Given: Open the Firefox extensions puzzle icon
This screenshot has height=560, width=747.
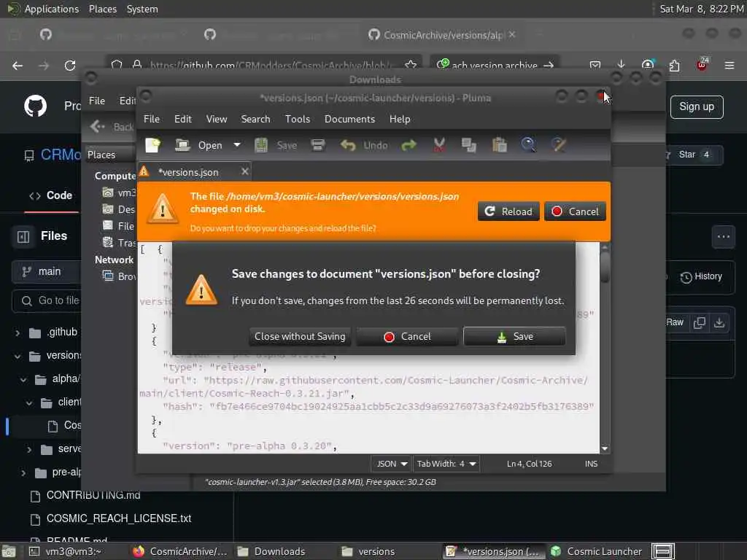Looking at the screenshot, I should (674, 65).
